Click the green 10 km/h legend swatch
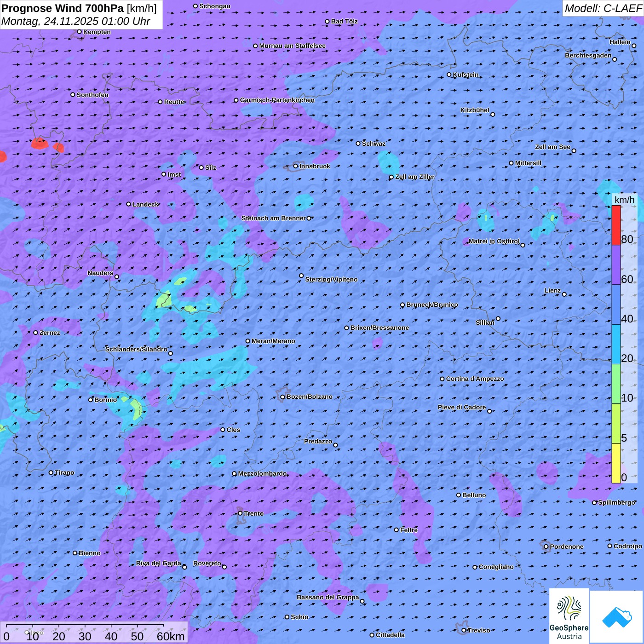Screen dimensions: 644x644 [x=616, y=384]
